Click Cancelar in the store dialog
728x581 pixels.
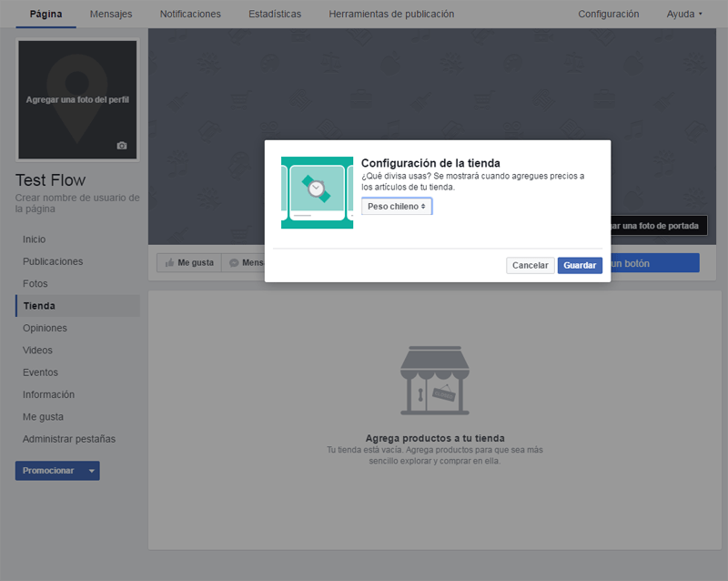(x=531, y=265)
